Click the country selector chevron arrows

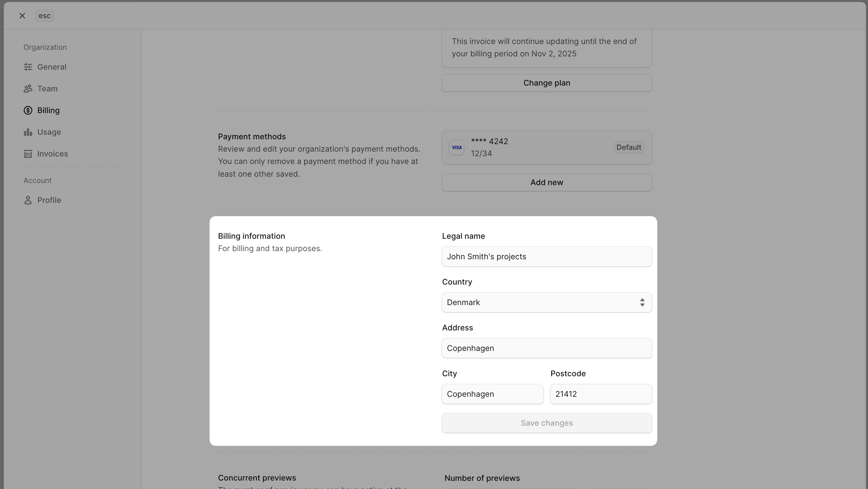tap(642, 302)
